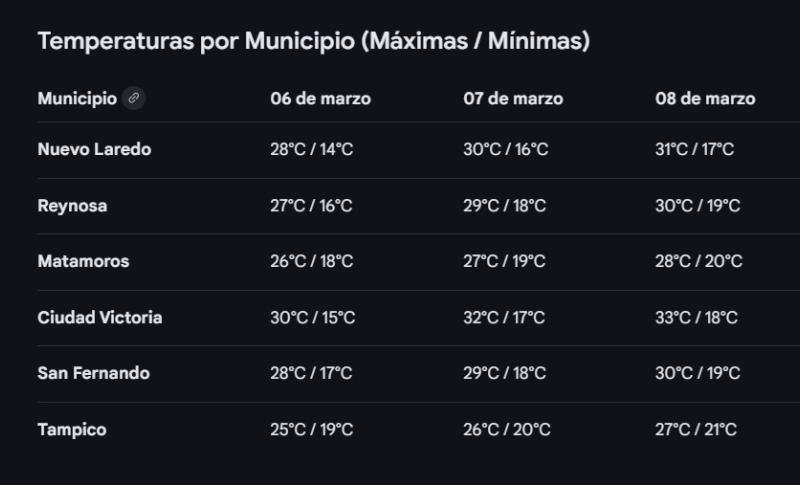Click the link icon beside Municipio header

pos(133,98)
